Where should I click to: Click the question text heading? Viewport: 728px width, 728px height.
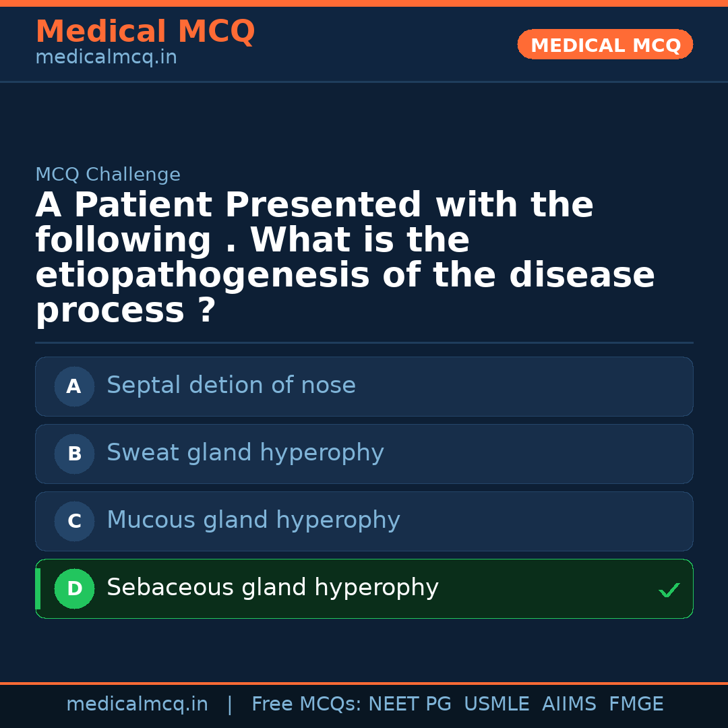(344, 257)
